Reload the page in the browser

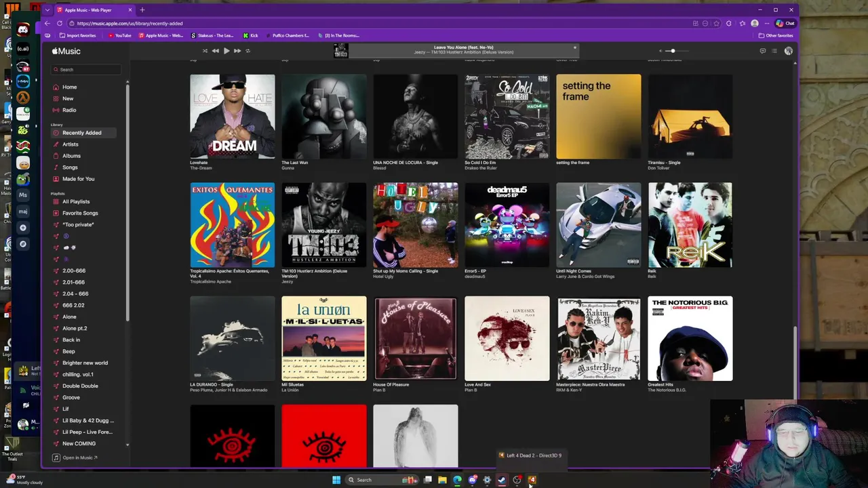click(60, 23)
